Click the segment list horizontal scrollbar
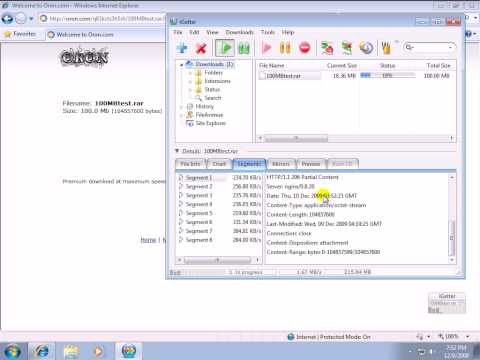The width and height of the screenshot is (480, 360). (218, 260)
